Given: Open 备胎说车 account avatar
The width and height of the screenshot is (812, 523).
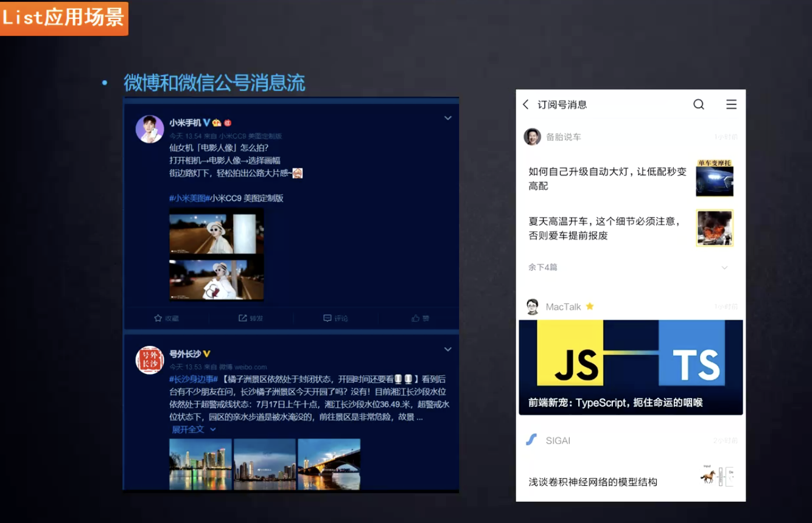Looking at the screenshot, I should click(x=533, y=137).
